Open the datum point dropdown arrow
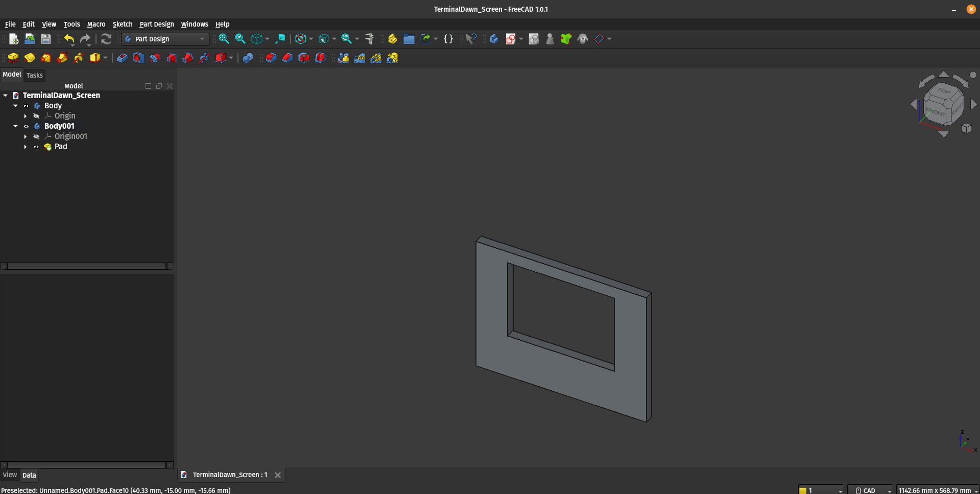 point(609,39)
